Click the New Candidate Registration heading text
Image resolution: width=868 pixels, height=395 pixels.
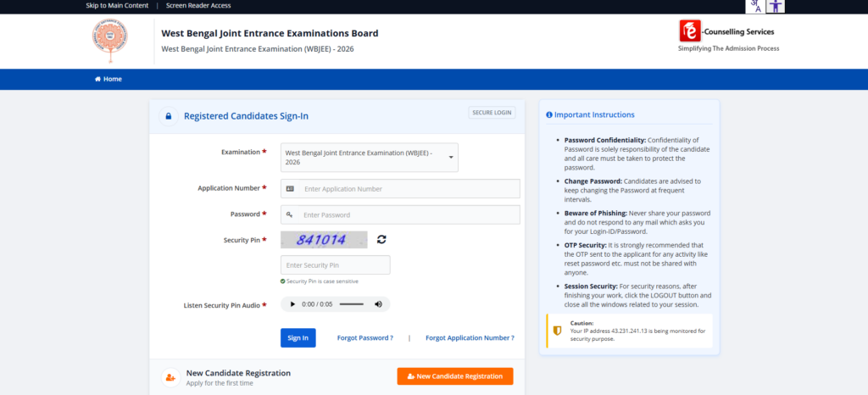(238, 373)
